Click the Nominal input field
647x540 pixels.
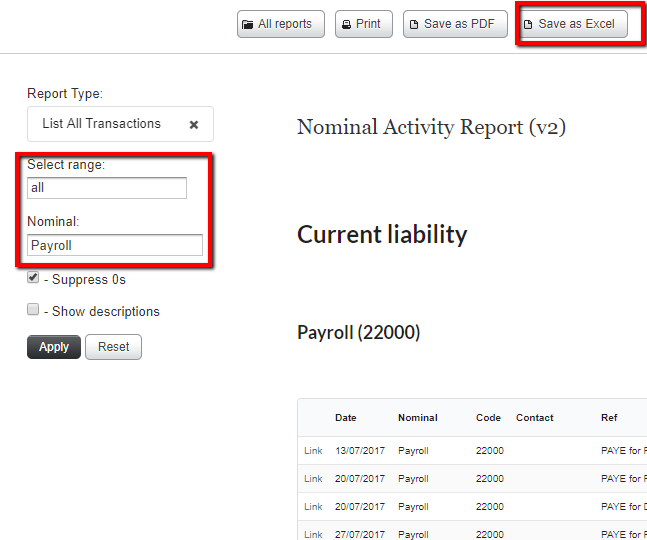(x=115, y=245)
